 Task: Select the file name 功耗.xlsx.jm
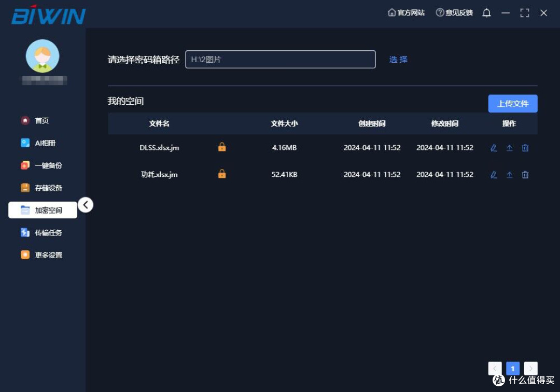pyautogui.click(x=159, y=175)
